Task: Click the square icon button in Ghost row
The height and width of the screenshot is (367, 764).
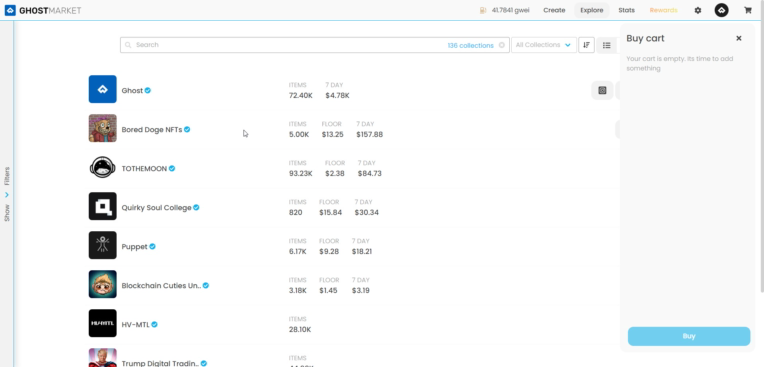Action: tap(602, 90)
